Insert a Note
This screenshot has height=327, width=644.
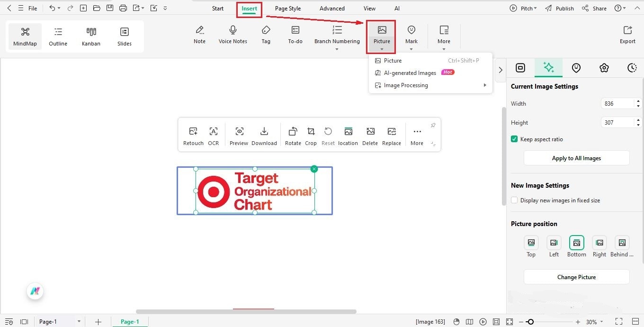point(200,35)
